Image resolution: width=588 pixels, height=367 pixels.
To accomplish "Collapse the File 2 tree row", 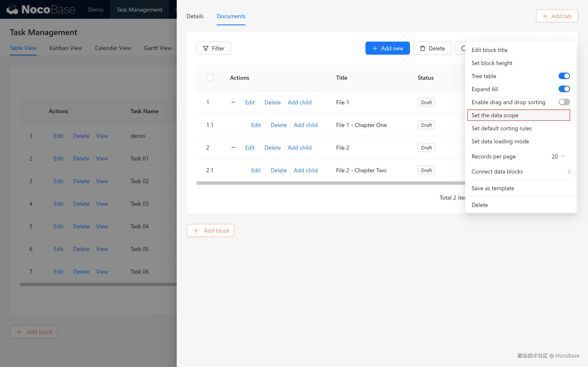I will pyautogui.click(x=233, y=148).
